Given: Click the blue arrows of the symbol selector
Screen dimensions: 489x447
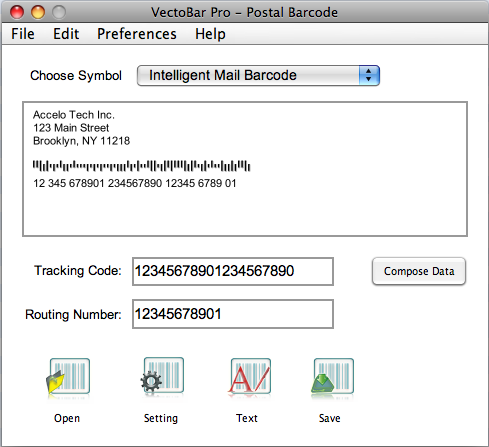Looking at the screenshot, I should pos(369,75).
